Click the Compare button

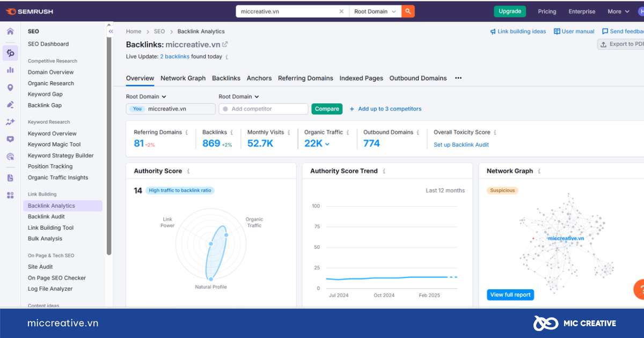coord(327,109)
